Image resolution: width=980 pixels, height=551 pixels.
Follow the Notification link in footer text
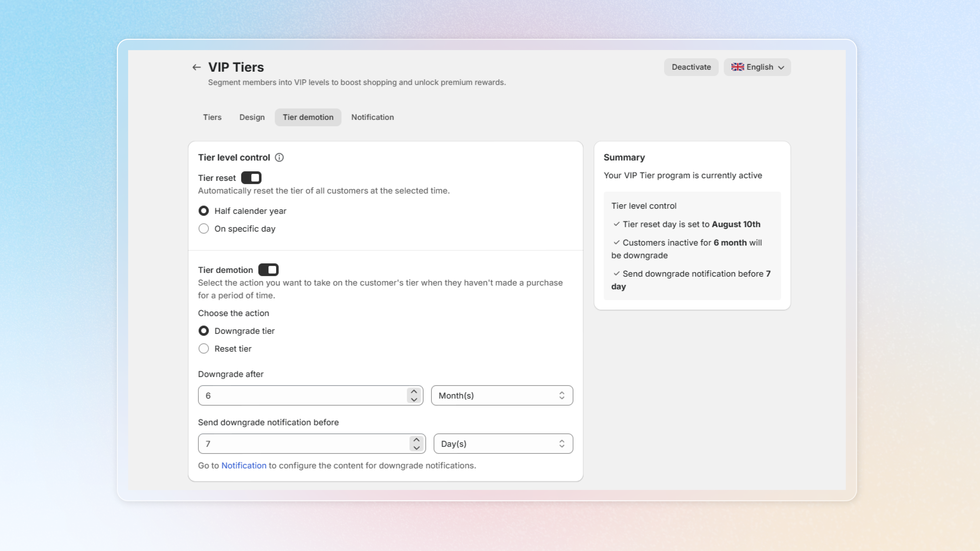(x=243, y=466)
